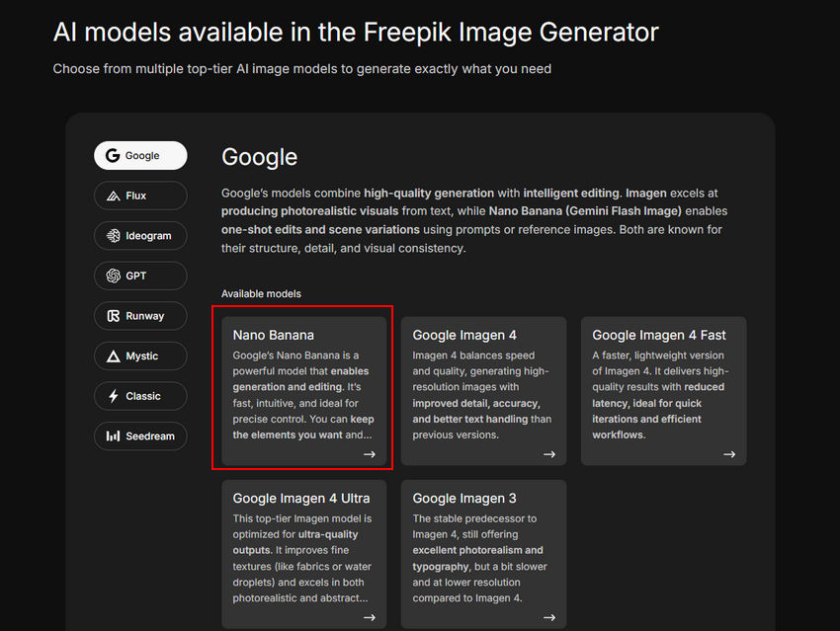Click arrow on Google Imagen 4 Ultra card

click(369, 617)
